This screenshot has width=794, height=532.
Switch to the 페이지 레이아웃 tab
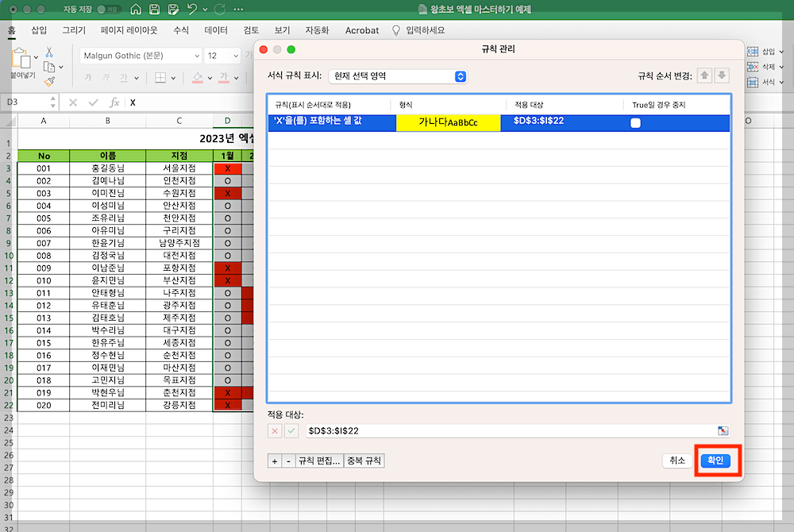(x=129, y=30)
